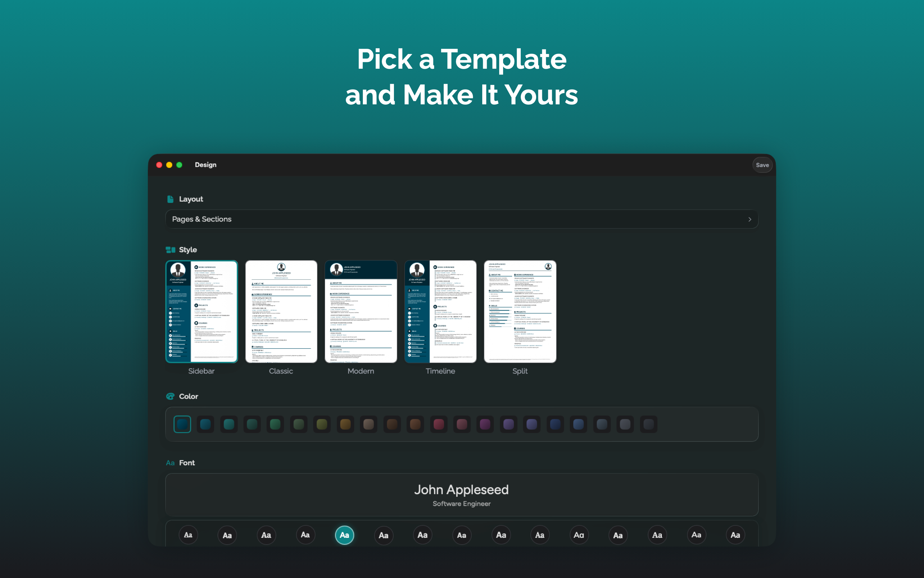Select the Timeline resume template thumbnail
Viewport: 924px width, 578px height.
440,311
